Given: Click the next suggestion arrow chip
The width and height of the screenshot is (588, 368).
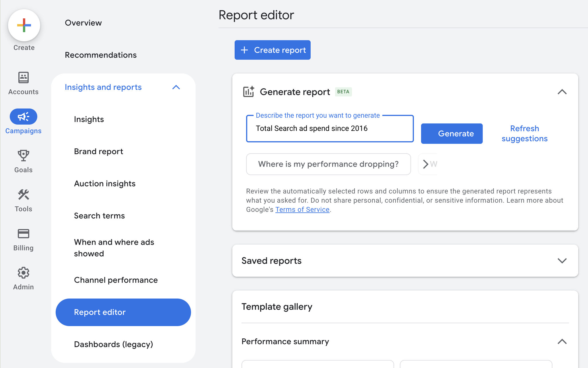Looking at the screenshot, I should coord(426,164).
